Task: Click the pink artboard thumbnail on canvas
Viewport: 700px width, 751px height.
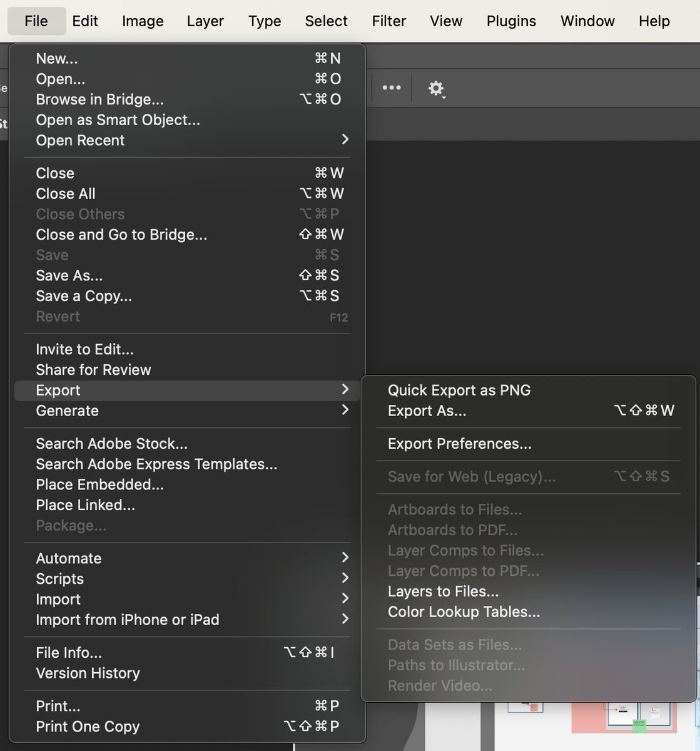Action: point(624,717)
